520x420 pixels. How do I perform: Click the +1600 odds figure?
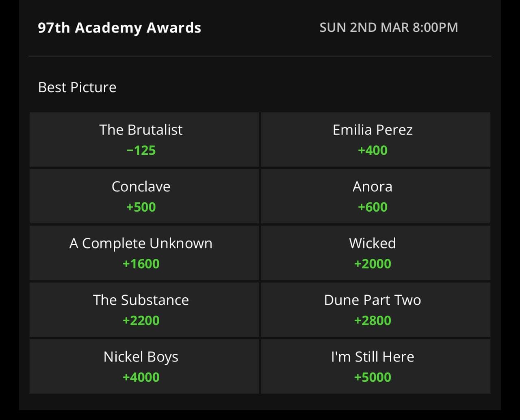[x=141, y=264]
